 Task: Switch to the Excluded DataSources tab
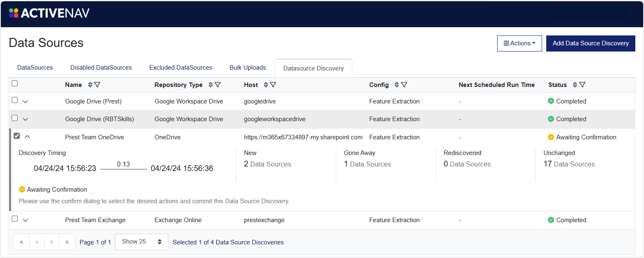pos(181,68)
